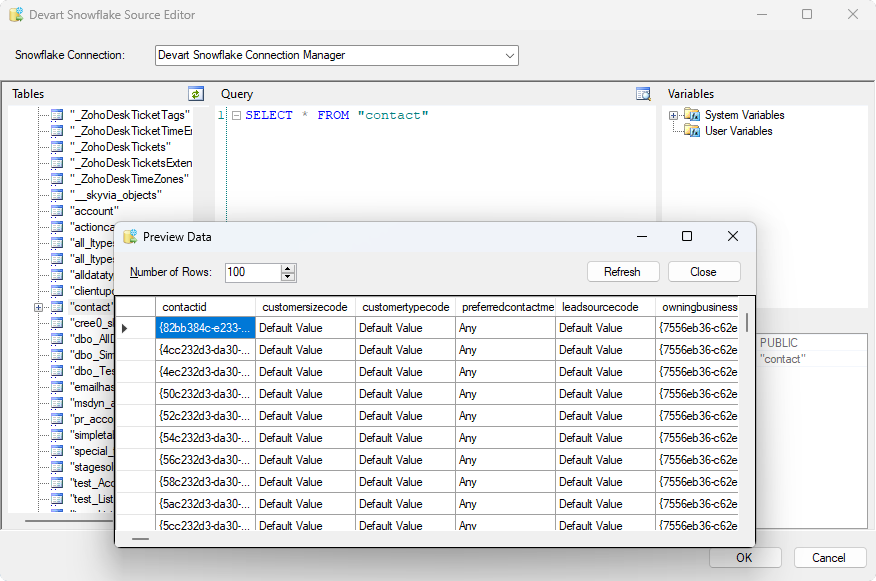Click the User Variables folder icon
Screen dimensions: 876x581
point(693,131)
